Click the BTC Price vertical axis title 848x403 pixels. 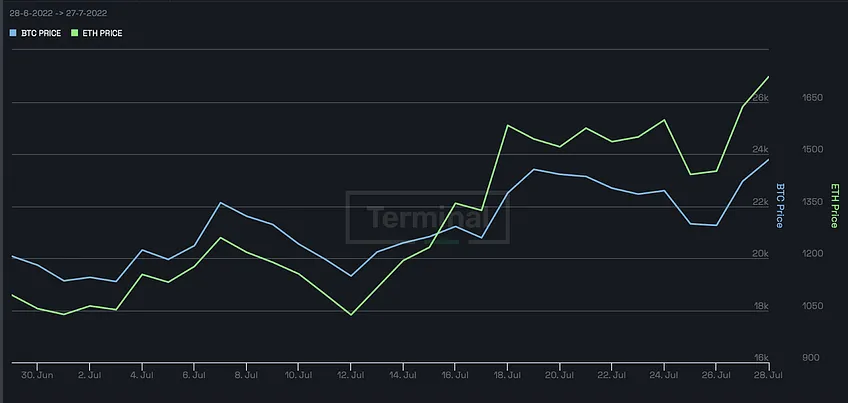coord(780,206)
